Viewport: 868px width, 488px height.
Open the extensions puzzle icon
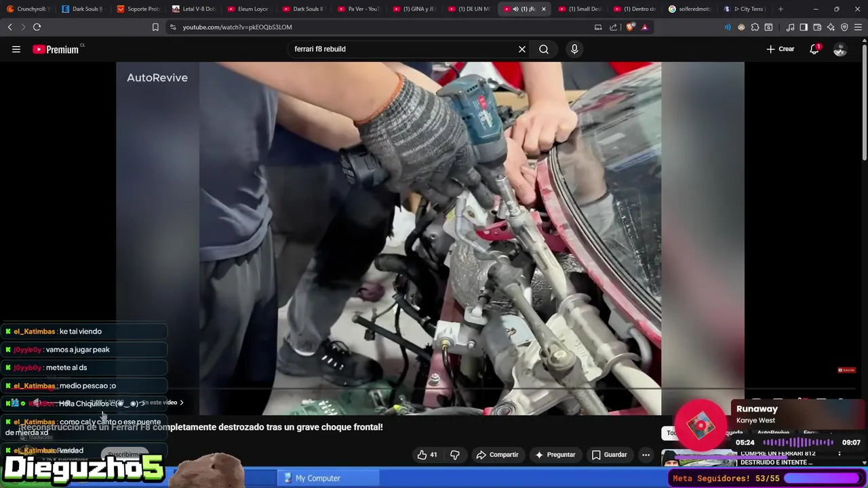(x=755, y=27)
